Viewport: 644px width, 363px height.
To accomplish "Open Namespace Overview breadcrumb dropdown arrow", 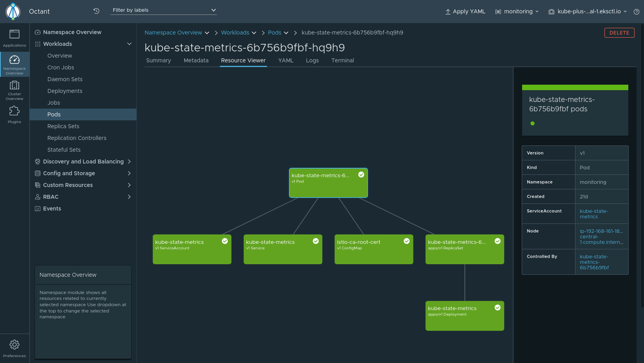I will (207, 33).
